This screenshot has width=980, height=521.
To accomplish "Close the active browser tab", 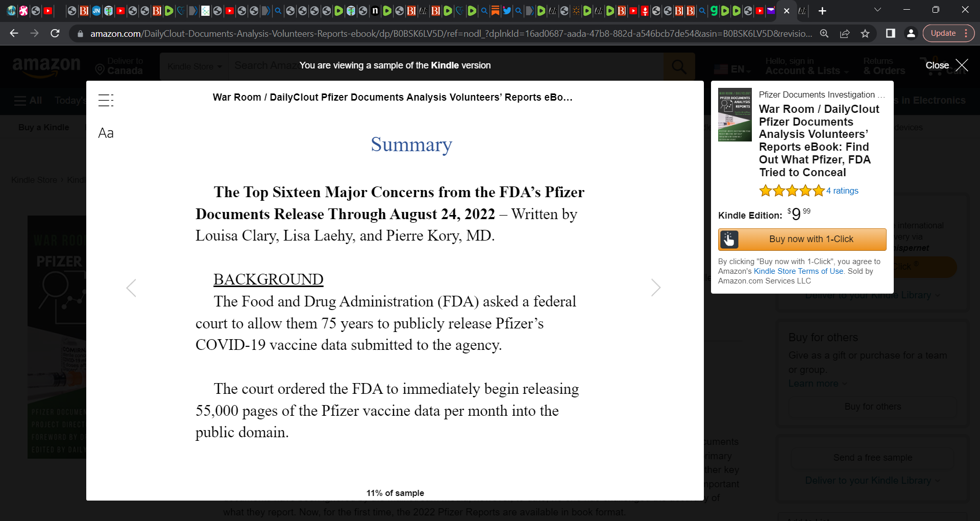I will (x=787, y=11).
